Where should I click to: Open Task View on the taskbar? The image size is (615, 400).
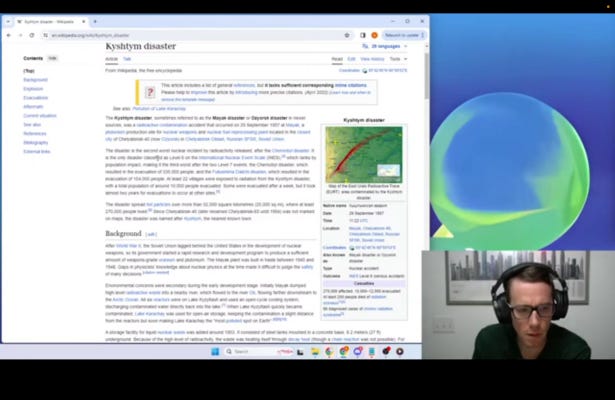click(300, 351)
